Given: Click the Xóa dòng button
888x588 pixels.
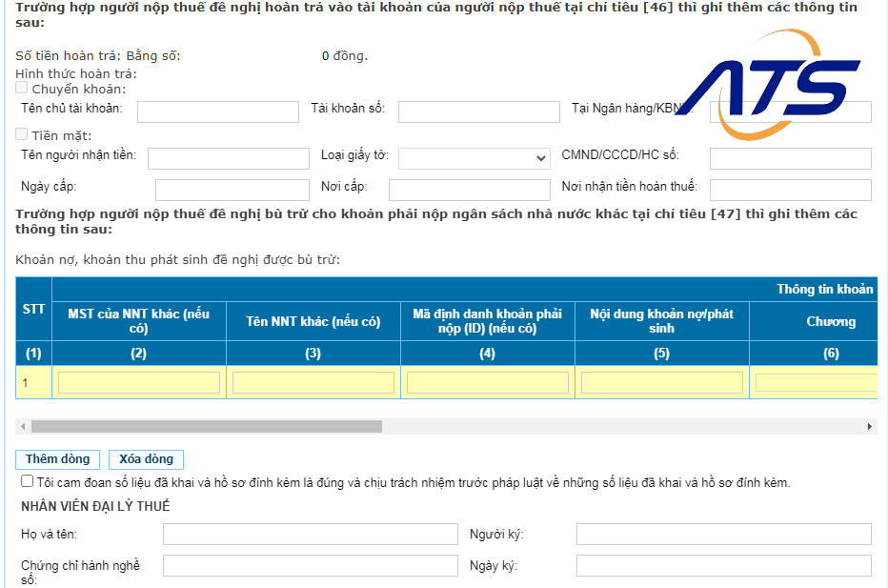Looking at the screenshot, I should (x=146, y=459).
